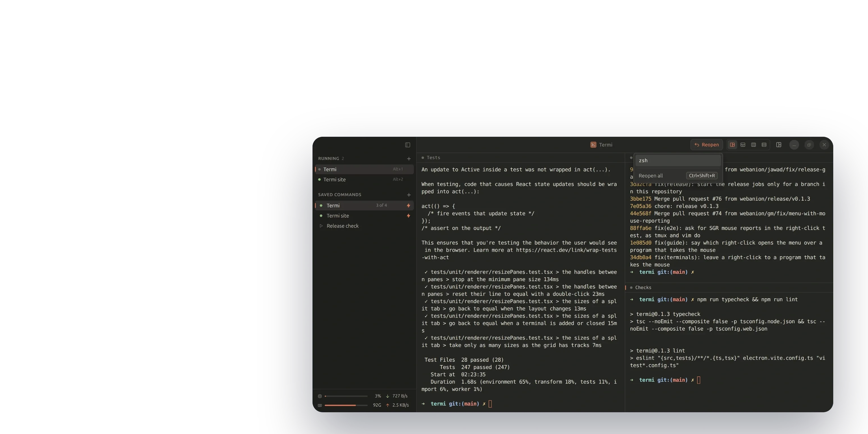The image size is (868, 434).
Task: Click the Termi app logo in title bar
Action: [593, 145]
